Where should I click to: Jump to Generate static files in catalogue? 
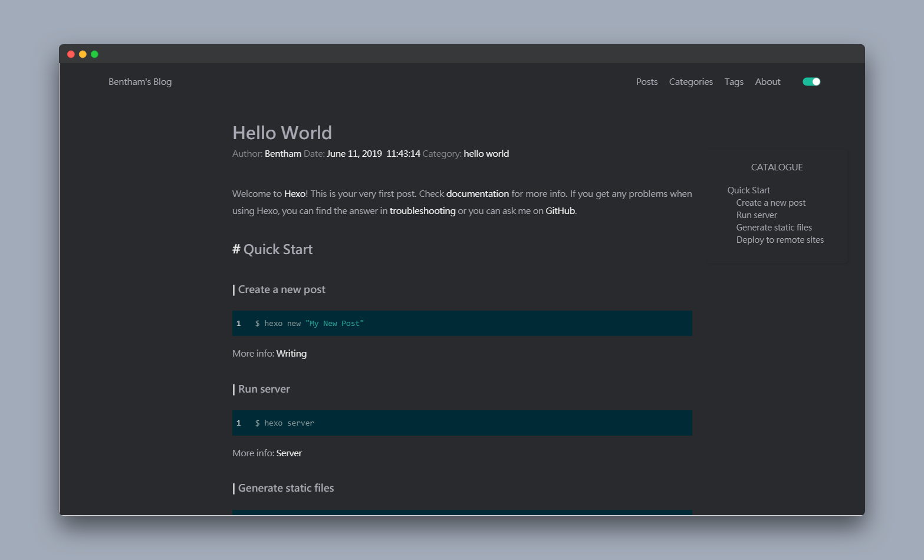tap(774, 228)
